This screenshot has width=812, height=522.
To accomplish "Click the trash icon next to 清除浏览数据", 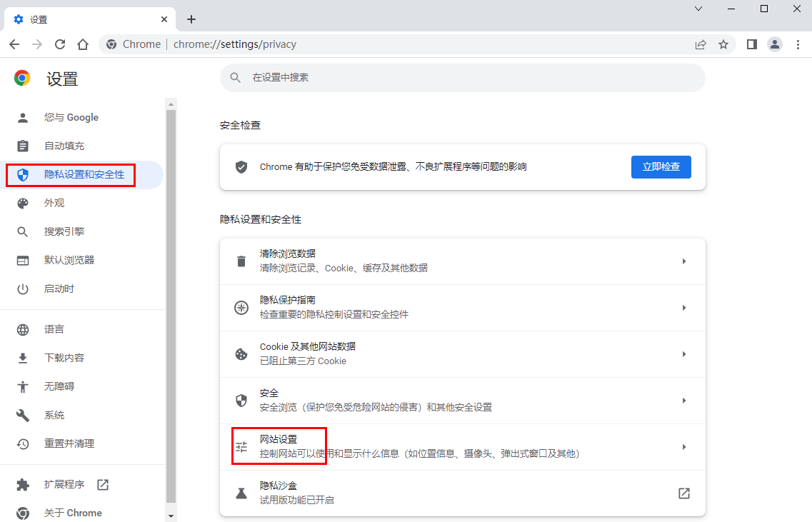I will pos(241,261).
